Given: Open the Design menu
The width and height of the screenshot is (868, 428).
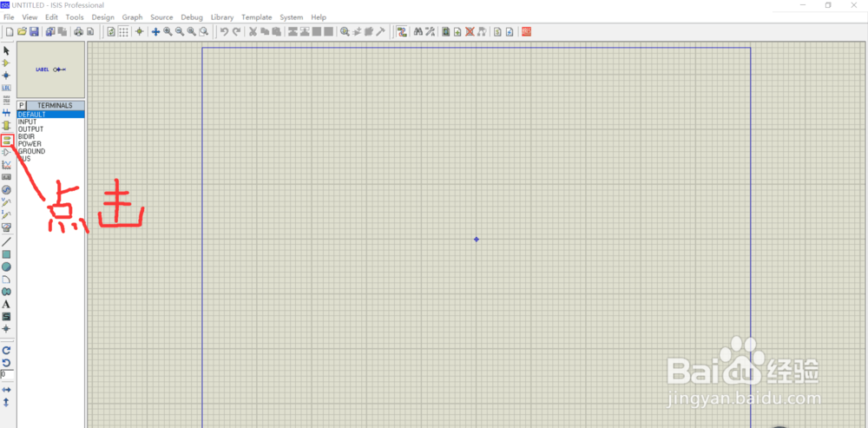Looking at the screenshot, I should (x=103, y=17).
